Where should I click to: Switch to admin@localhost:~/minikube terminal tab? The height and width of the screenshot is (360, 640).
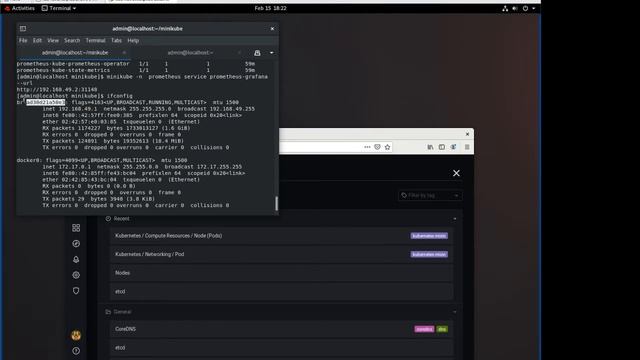(x=74, y=53)
